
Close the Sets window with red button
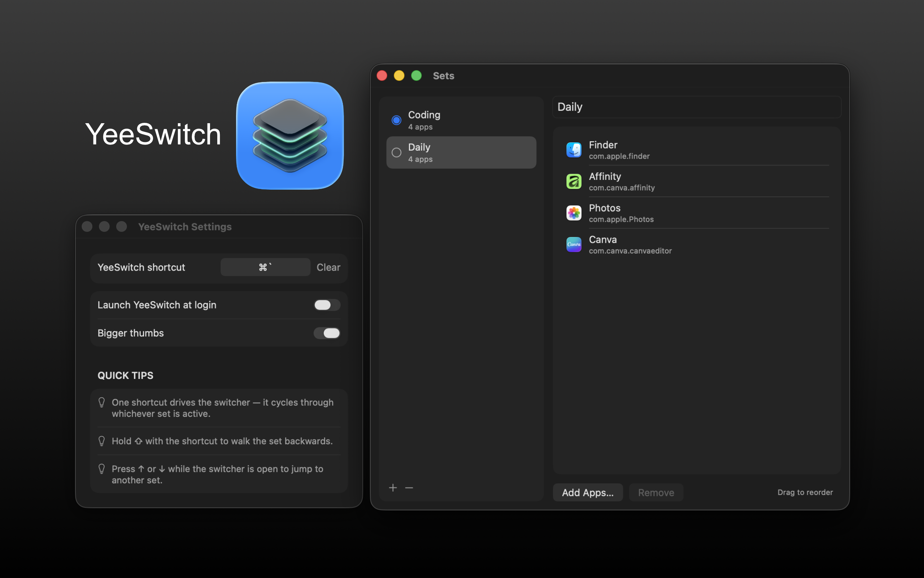(x=382, y=76)
